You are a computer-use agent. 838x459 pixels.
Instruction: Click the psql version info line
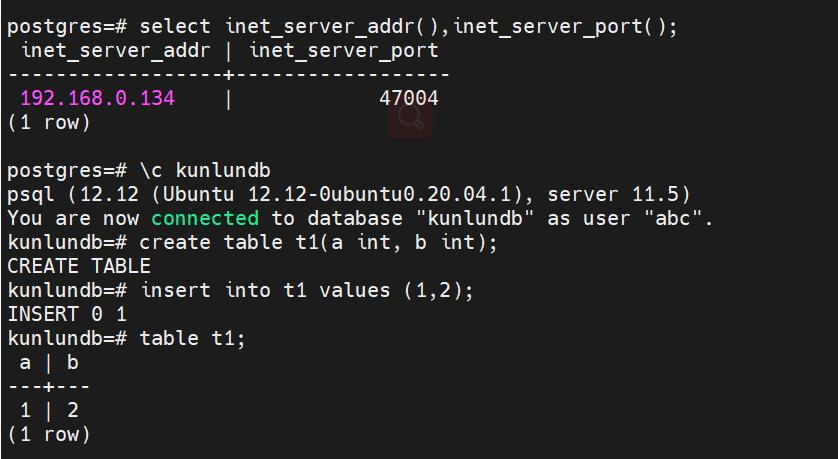[x=348, y=194]
